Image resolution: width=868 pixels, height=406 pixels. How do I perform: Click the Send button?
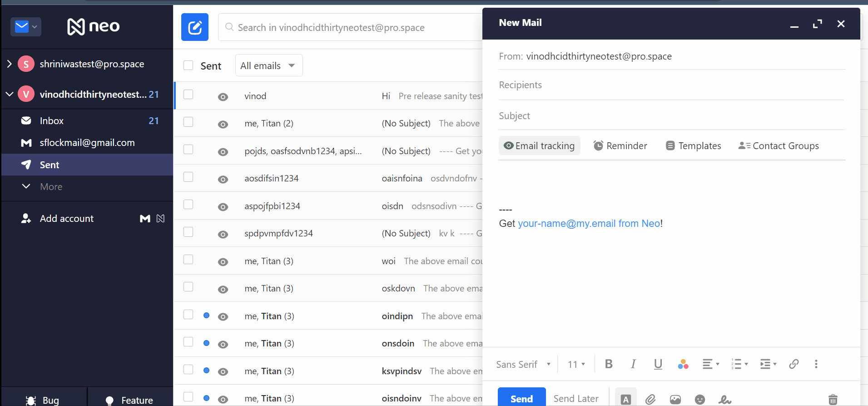[521, 397]
